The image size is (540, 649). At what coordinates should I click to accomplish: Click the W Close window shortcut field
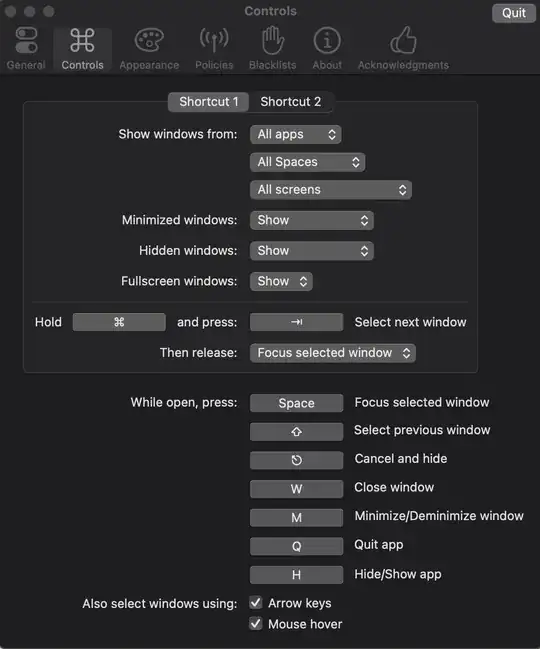pos(296,489)
